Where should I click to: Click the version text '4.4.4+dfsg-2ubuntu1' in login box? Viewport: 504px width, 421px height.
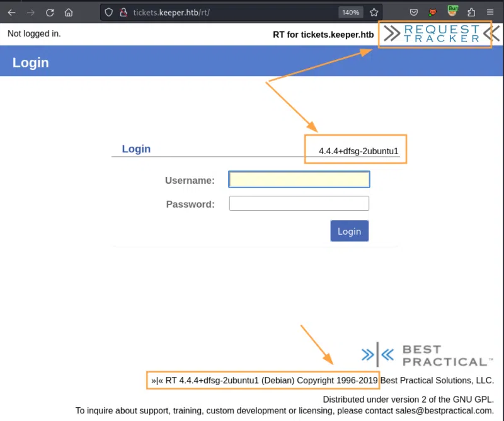[358, 151]
